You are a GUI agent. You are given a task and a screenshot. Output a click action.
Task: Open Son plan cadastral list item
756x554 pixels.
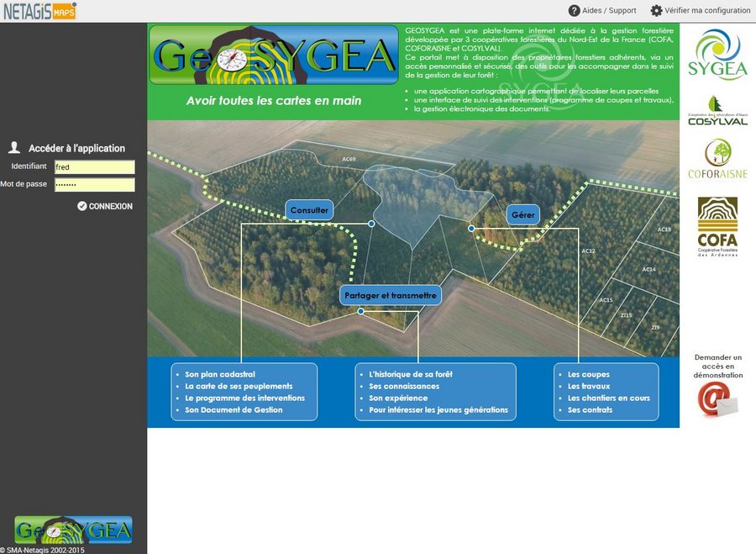point(220,375)
